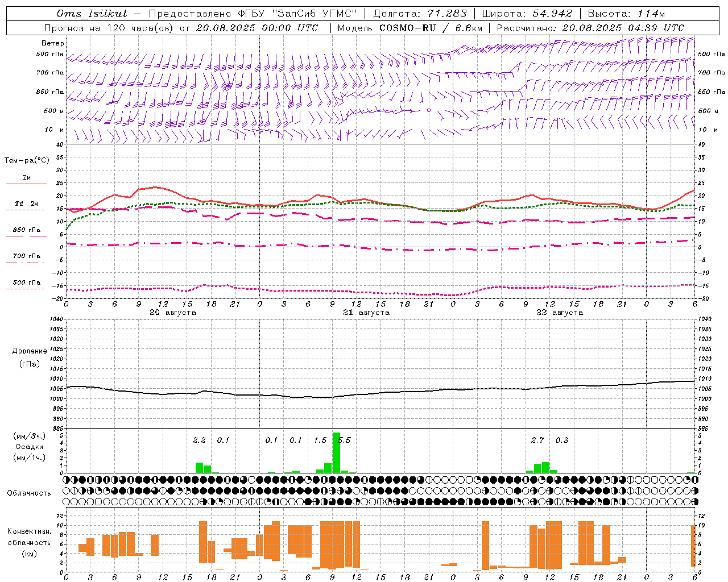Click the 2.7 precipitation amount value
Viewport: 728px width, 582px height.
(537, 440)
